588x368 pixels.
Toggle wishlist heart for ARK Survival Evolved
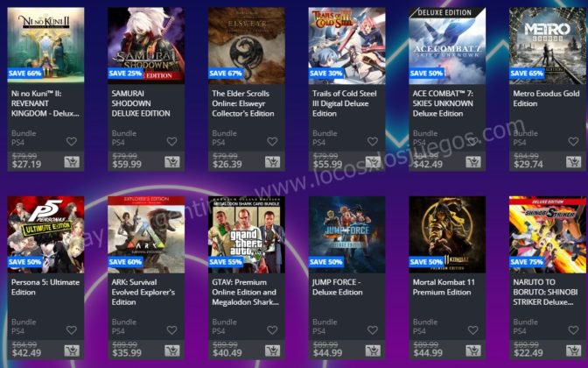[x=171, y=330]
